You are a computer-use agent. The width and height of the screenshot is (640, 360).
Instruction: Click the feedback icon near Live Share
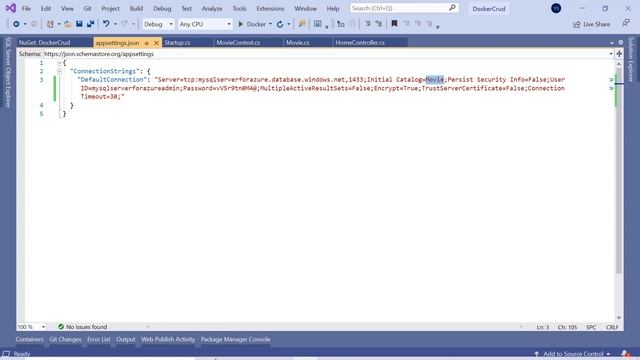click(626, 23)
